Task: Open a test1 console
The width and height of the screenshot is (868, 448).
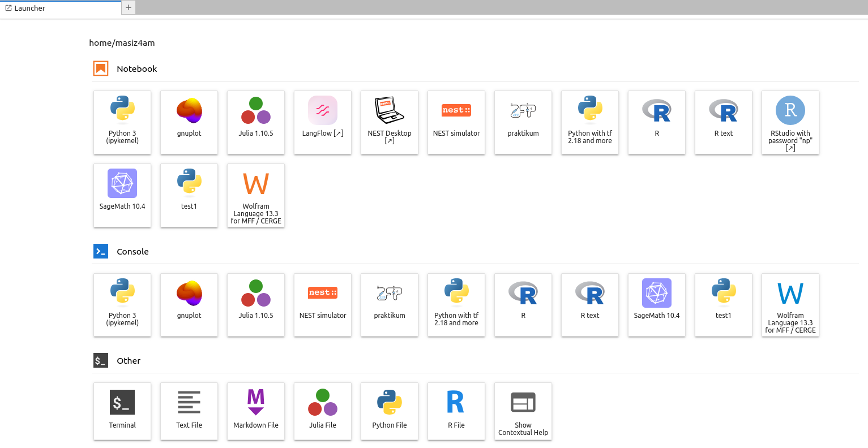Action: [x=724, y=305]
